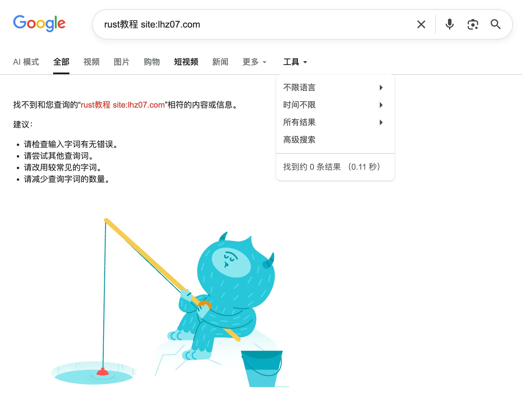This screenshot has height=420, width=522.
Task: Click the Google logo
Action: point(39,23)
